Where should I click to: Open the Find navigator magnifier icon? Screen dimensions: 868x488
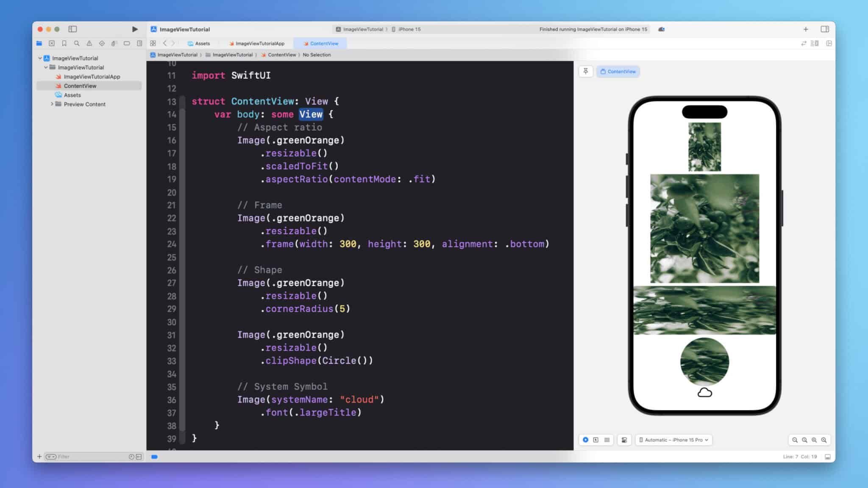click(77, 43)
